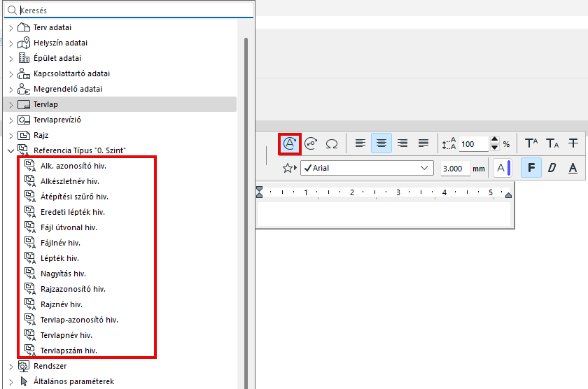Image resolution: width=588 pixels, height=389 pixels.
Task: Select Alkészletnév hiv. entry
Action: pos(70,181)
